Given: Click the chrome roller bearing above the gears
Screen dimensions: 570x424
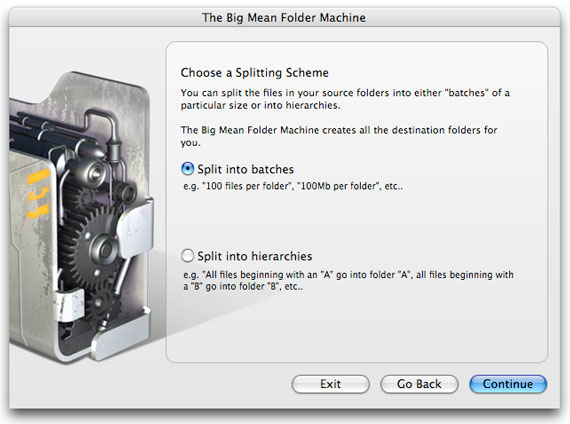Looking at the screenshot, I should point(92,169).
